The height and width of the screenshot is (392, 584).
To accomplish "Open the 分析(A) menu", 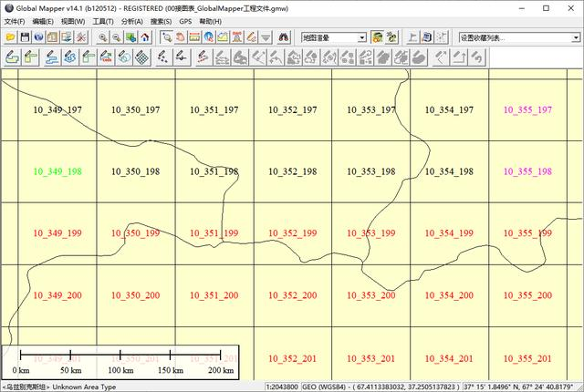I will coord(132,22).
